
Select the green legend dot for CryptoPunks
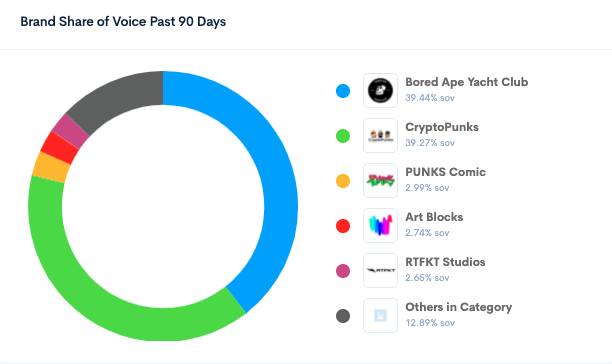click(x=343, y=136)
